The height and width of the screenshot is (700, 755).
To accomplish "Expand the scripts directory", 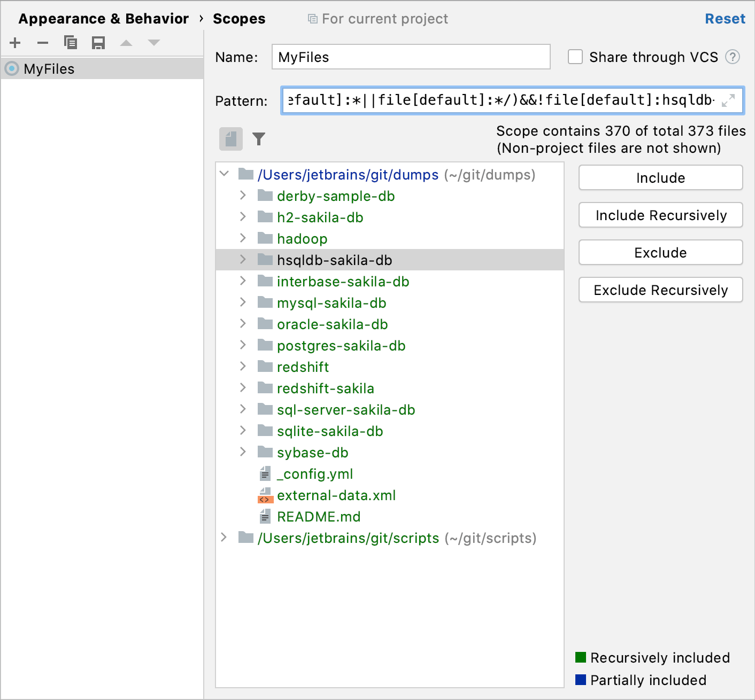I will pos(224,538).
